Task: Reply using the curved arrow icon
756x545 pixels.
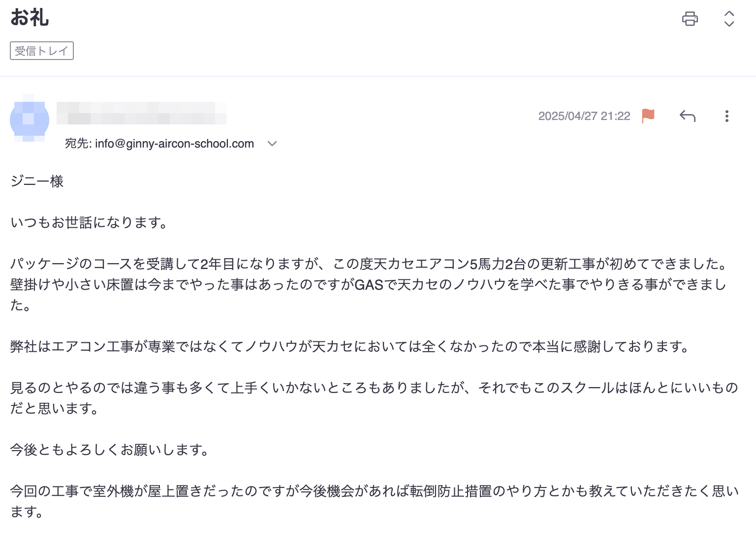Action: [x=688, y=116]
